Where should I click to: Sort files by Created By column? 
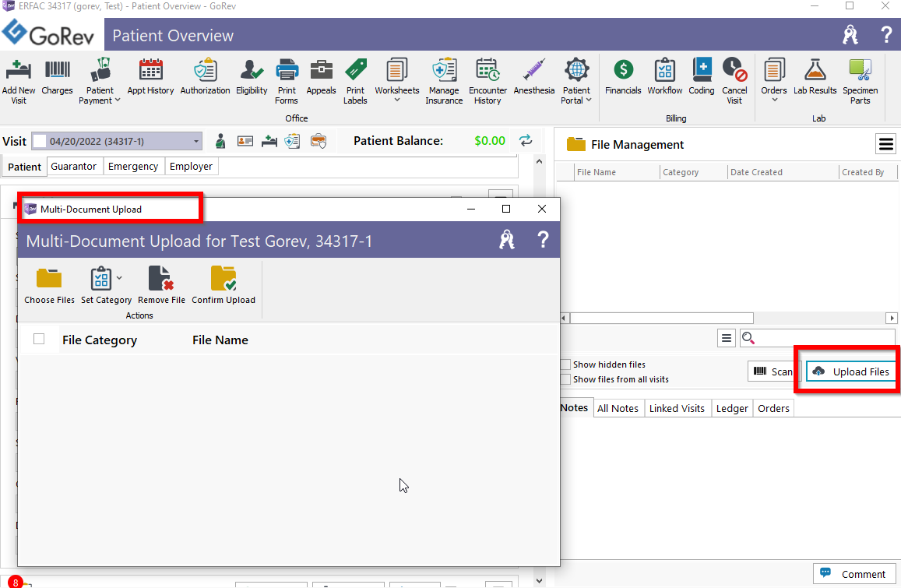867,172
